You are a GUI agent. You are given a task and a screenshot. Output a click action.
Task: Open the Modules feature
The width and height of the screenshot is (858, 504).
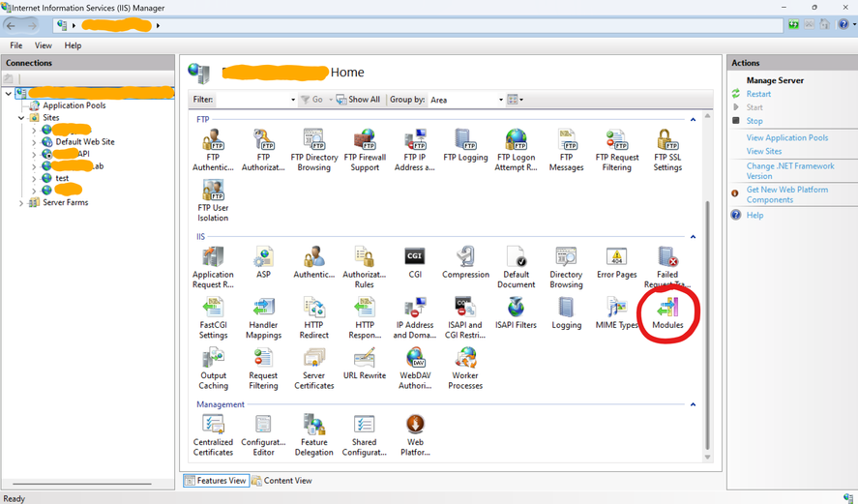667,313
